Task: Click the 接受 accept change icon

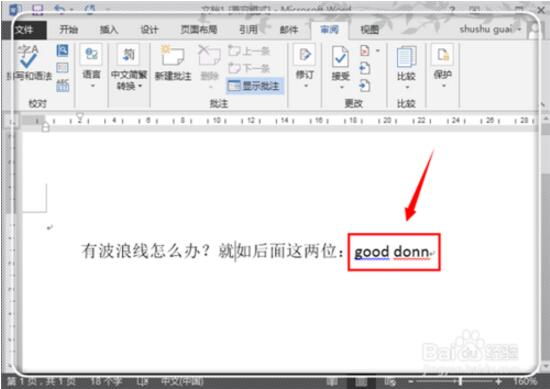Action: 340,57
